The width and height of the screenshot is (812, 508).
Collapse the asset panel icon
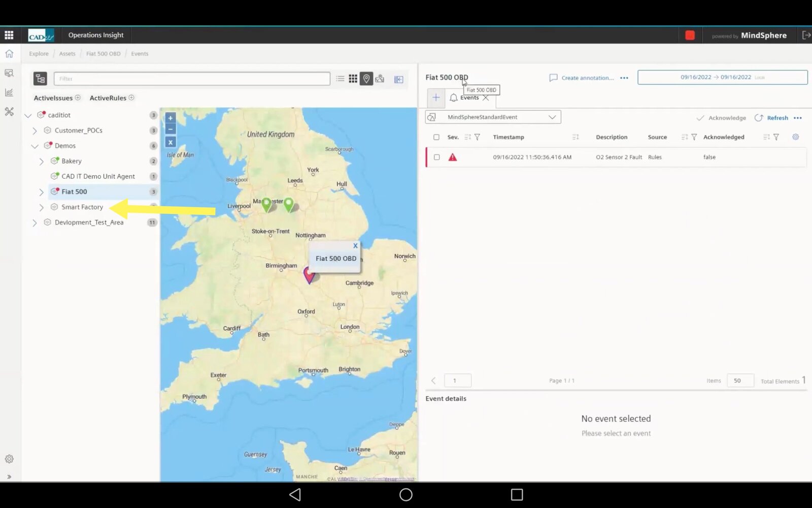pyautogui.click(x=399, y=79)
